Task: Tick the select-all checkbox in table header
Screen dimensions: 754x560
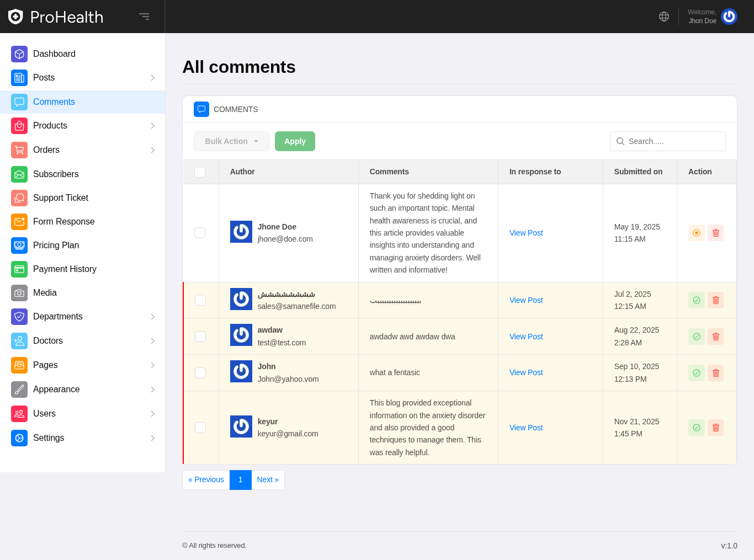Action: (x=200, y=172)
